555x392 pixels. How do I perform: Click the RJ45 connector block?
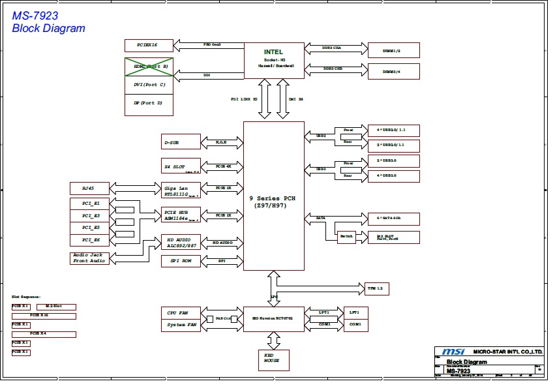[89, 188]
